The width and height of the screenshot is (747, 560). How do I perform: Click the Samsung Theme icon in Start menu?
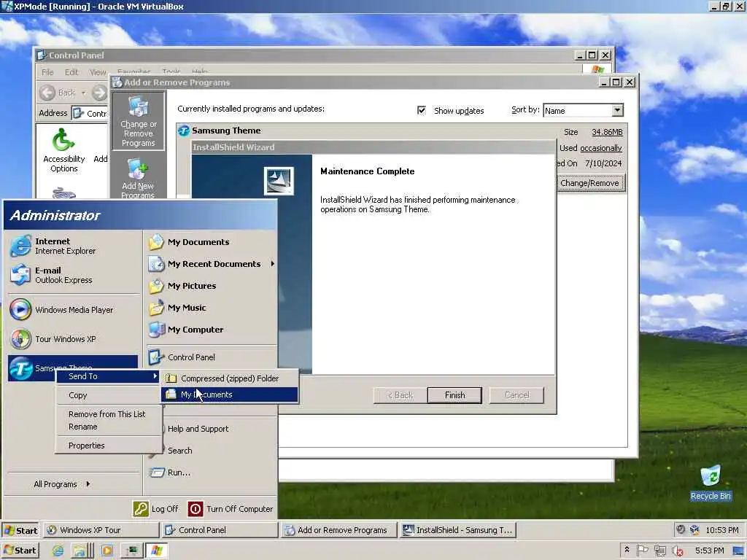21,368
